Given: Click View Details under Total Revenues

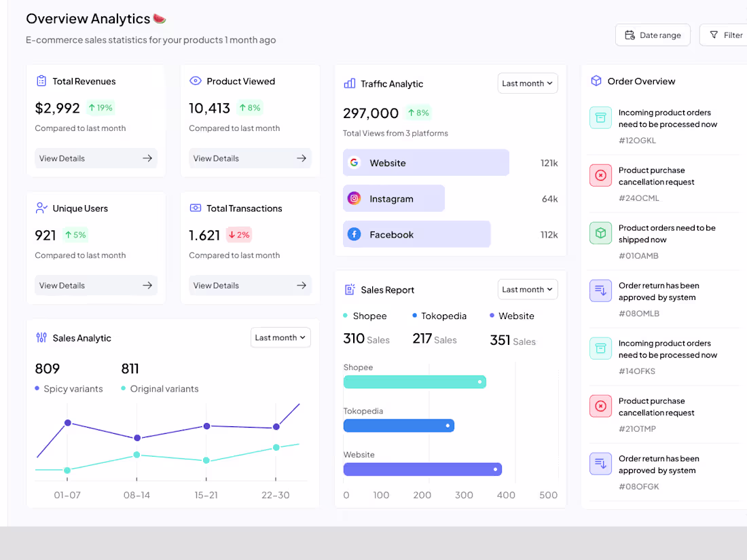Looking at the screenshot, I should (x=96, y=158).
